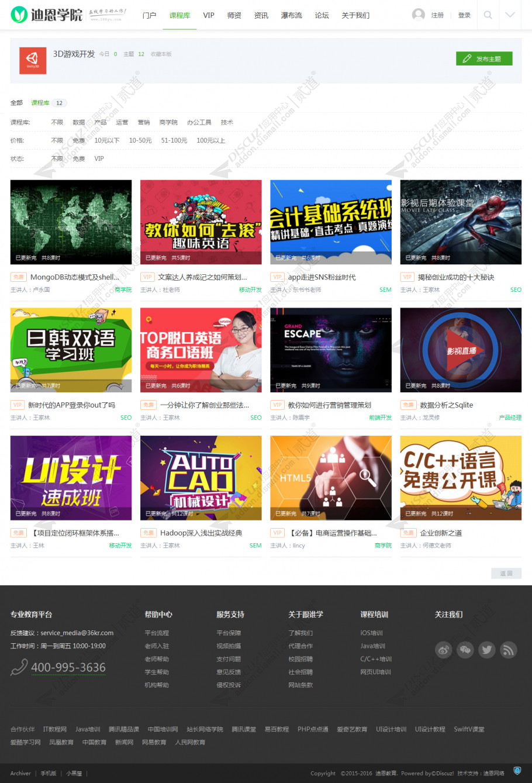Open iOS培训 under 课程培训
The image size is (532, 783).
click(372, 633)
